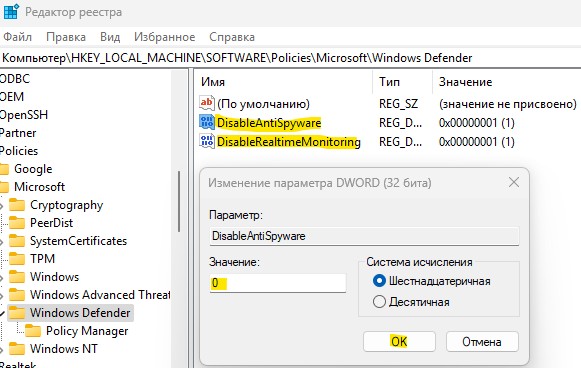The width and height of the screenshot is (581, 368).
Task: Select the (По умолчанию) value name
Action: (263, 104)
